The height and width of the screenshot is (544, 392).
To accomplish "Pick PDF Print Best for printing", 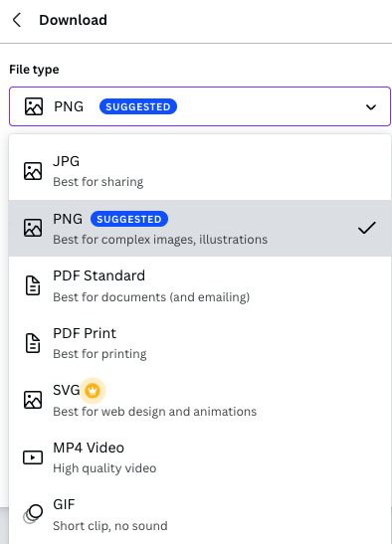I will (x=200, y=343).
